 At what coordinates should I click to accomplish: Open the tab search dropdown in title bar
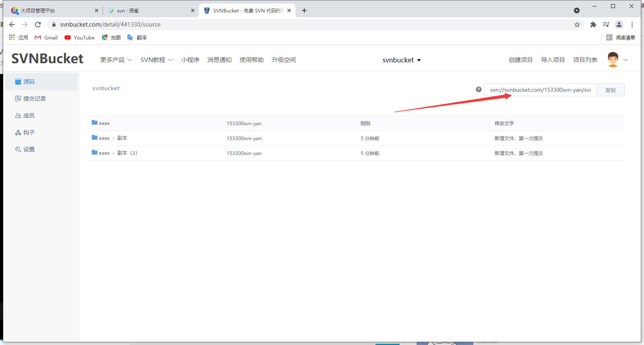(x=577, y=10)
